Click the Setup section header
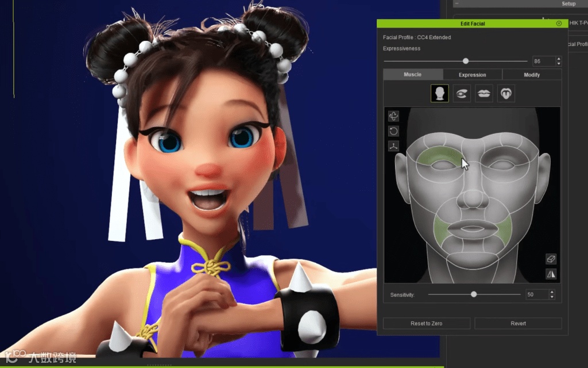 pos(568,3)
